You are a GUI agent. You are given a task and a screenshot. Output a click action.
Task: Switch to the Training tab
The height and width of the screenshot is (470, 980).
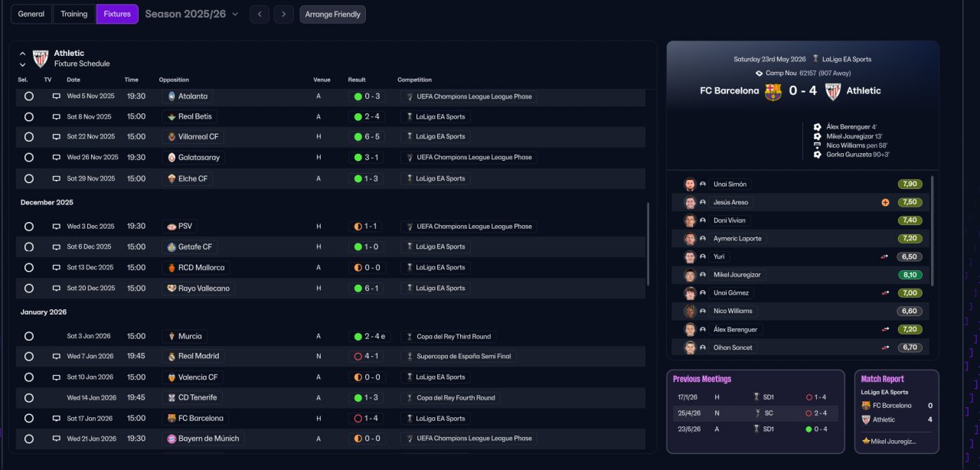(x=74, y=15)
